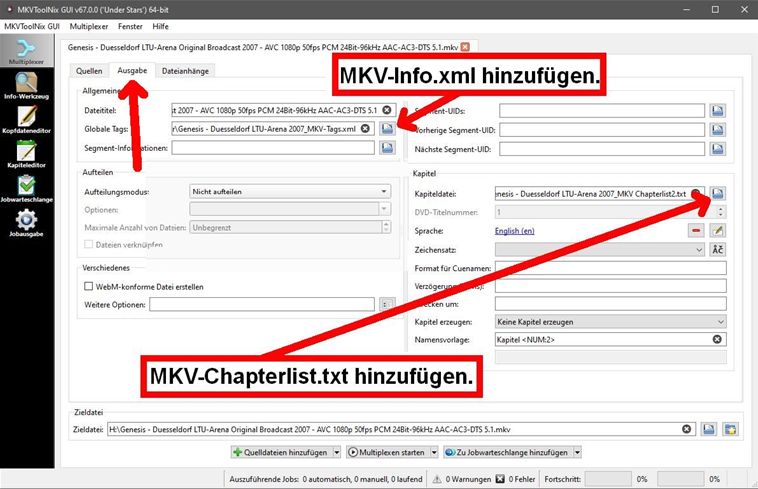This screenshot has height=489, width=758.
Task: Expand Zu Jobwarteschlange hinzufügen dropdown arrow
Action: (577, 452)
